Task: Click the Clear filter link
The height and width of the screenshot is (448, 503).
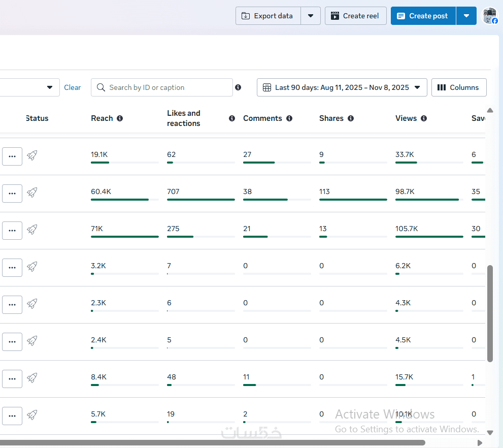Action: 72,87
